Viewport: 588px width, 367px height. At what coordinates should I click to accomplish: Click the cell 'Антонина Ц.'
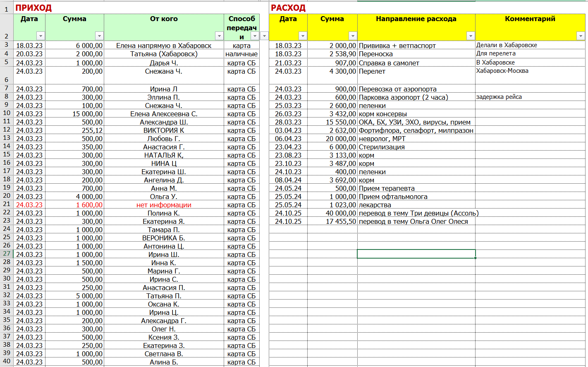tap(164, 246)
